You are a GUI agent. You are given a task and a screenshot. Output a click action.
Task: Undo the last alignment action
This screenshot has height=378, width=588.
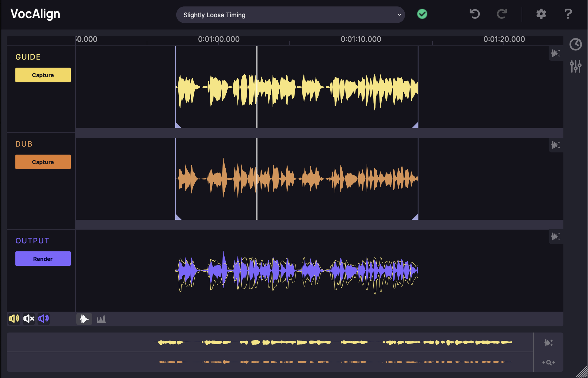pyautogui.click(x=474, y=14)
